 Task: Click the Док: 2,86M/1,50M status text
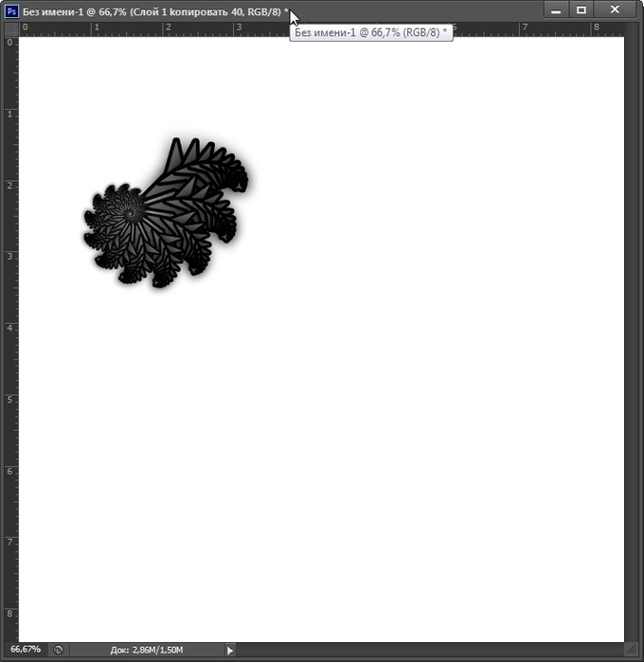tap(147, 650)
